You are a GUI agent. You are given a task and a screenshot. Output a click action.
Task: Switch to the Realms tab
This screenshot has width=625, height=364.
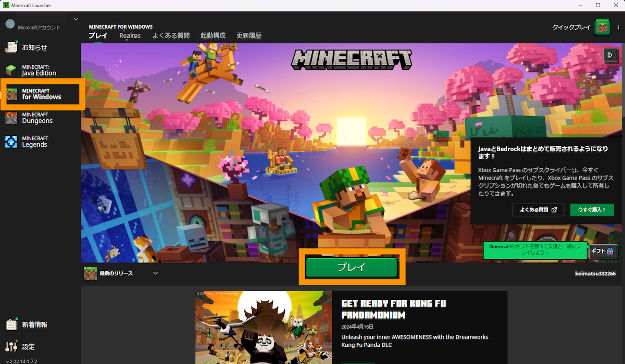(x=129, y=35)
